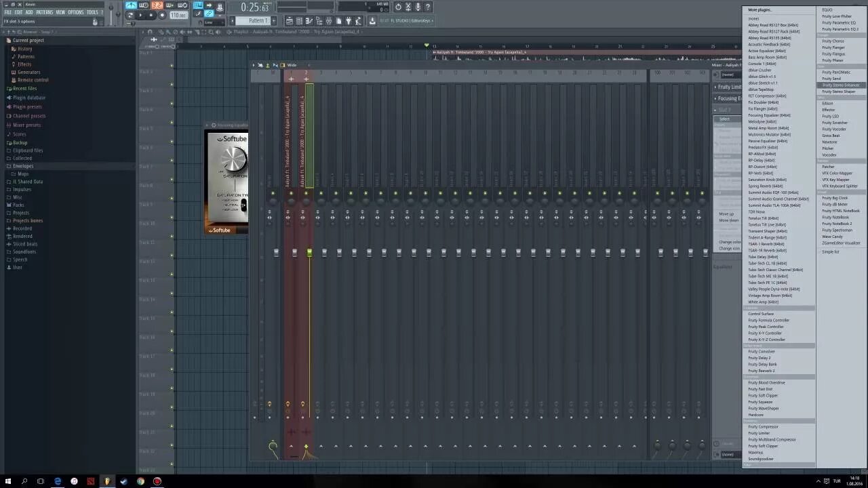Adjust the master track fader in mixer
This screenshot has height=488, width=868.
(276, 253)
